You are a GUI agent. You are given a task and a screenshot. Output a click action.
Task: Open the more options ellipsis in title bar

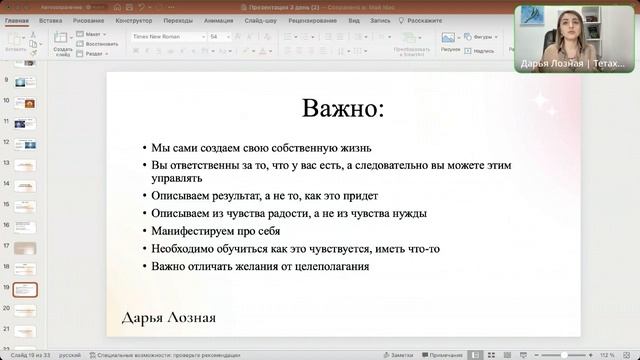171,7
